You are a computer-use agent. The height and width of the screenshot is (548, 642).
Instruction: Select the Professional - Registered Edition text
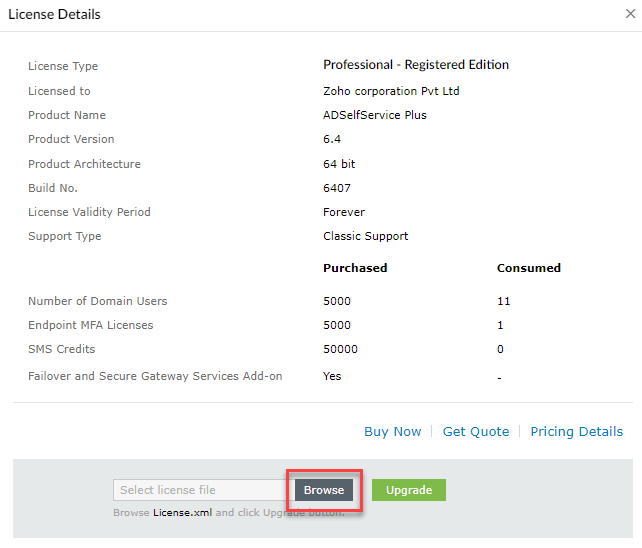[x=415, y=65]
